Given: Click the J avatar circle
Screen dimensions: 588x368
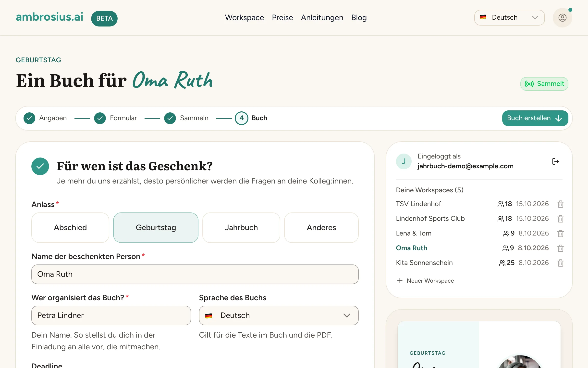Looking at the screenshot, I should click(404, 161).
